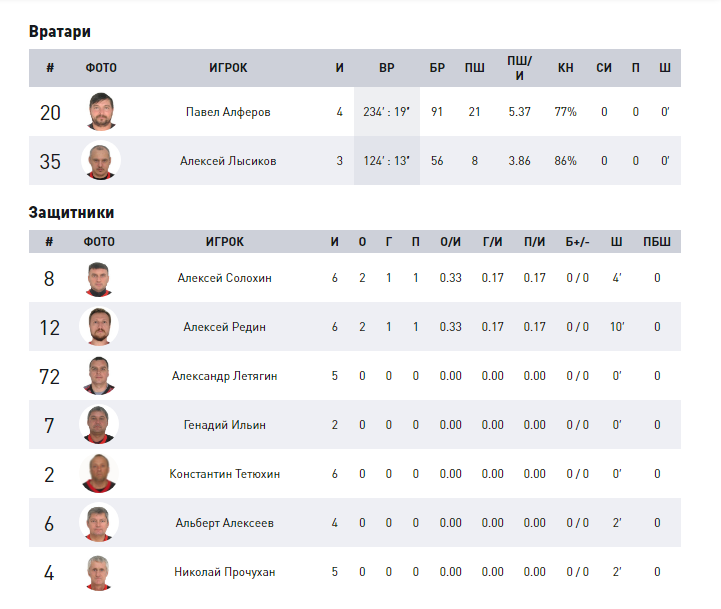Open Алексей Лысиков player profile link
Screen dimensions: 721x609
[228, 161]
